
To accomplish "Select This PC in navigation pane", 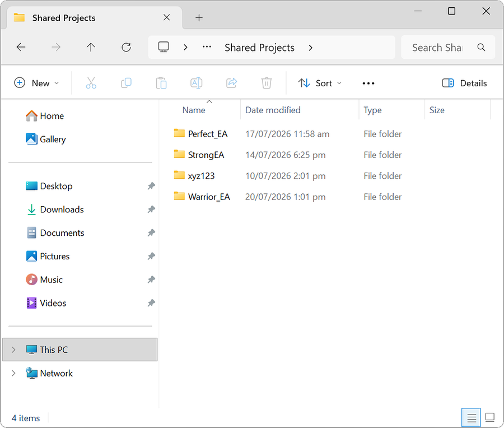I will (x=80, y=350).
